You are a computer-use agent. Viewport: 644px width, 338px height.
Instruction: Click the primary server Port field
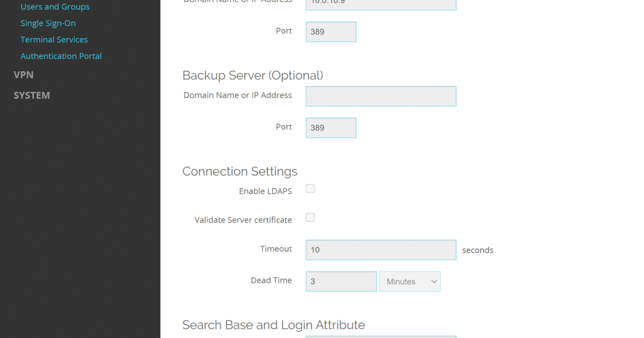point(331,32)
